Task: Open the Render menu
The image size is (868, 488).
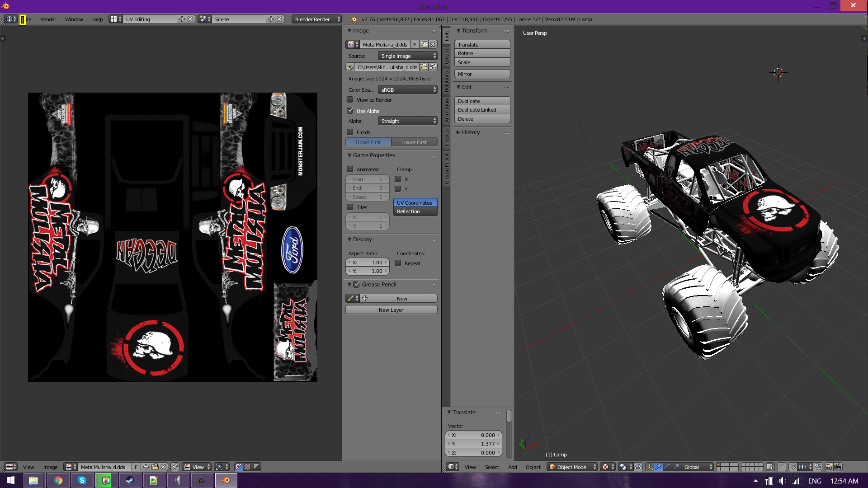Action: point(48,19)
